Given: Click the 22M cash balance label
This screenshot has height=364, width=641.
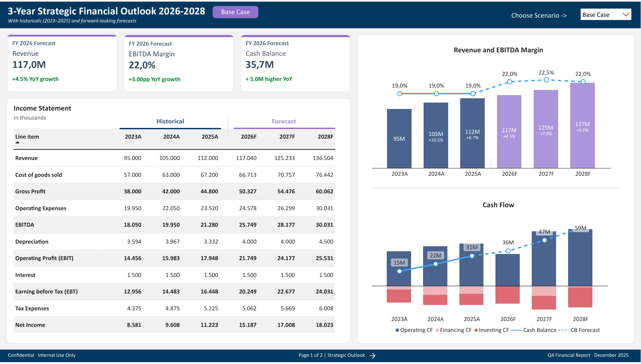Looking at the screenshot, I should point(436,256).
